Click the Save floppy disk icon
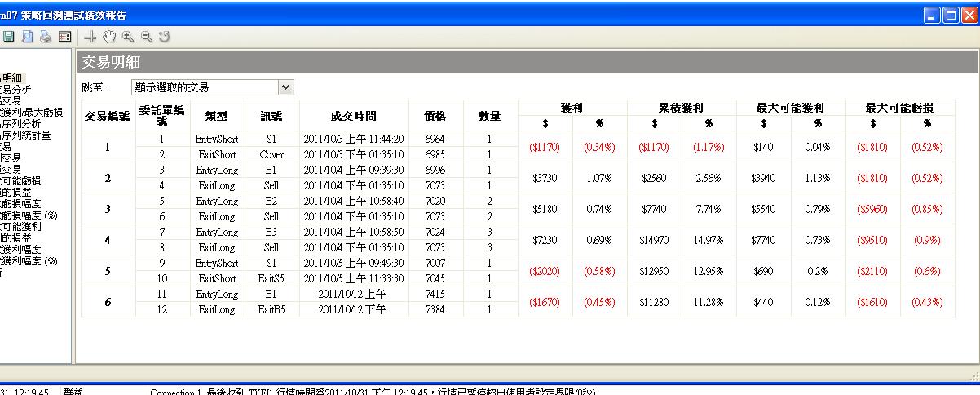The image size is (980, 395). (9, 37)
